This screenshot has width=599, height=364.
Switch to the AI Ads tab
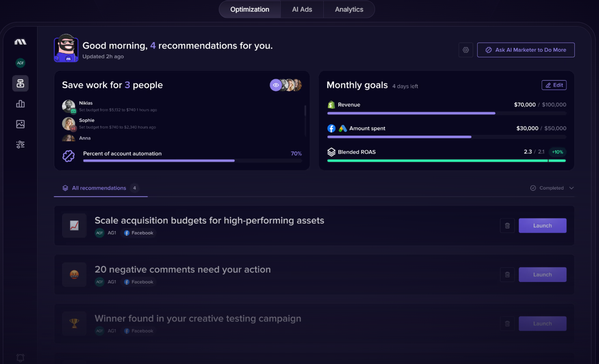[x=302, y=9]
